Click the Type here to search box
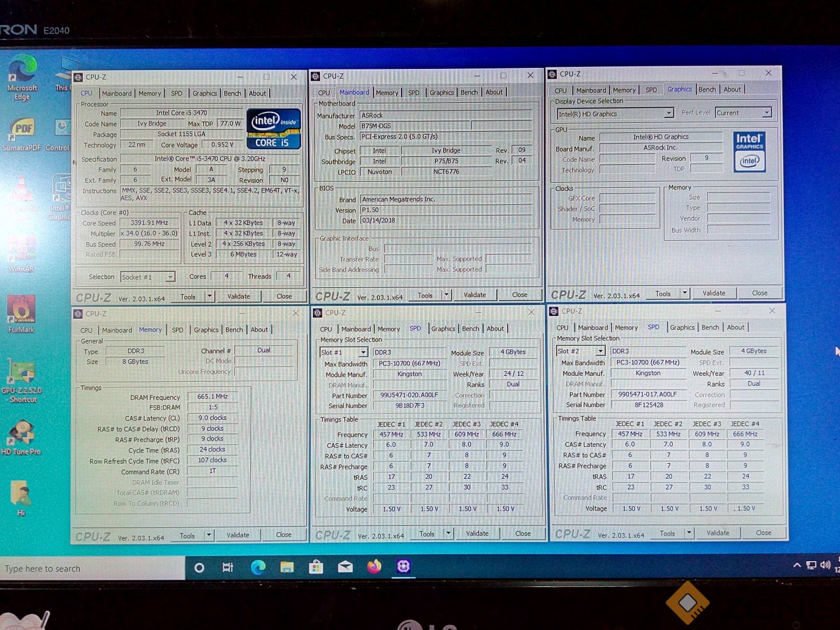Screen dimensions: 840x630 (92, 569)
